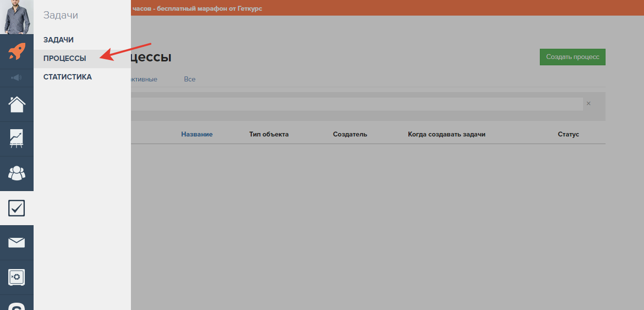This screenshot has width=644, height=310.
Task: Select the partially hidden 'ктивные' tab
Action: (x=144, y=79)
